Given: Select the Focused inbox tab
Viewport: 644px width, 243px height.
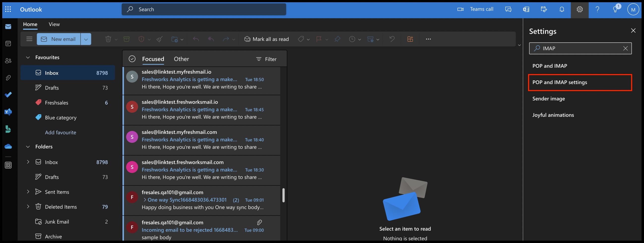Looking at the screenshot, I should click(x=153, y=59).
